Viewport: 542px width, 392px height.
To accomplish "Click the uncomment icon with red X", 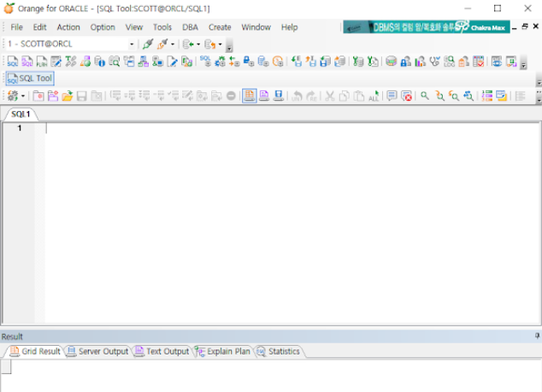I will pos(407,96).
